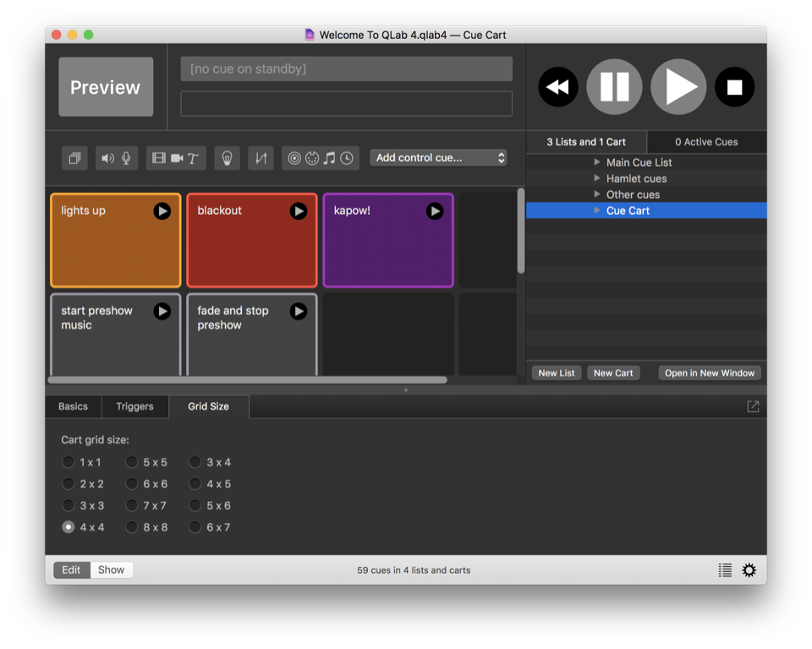Add a Fade cue from the toolbar
Viewport: 812px width, 649px height.
(261, 158)
